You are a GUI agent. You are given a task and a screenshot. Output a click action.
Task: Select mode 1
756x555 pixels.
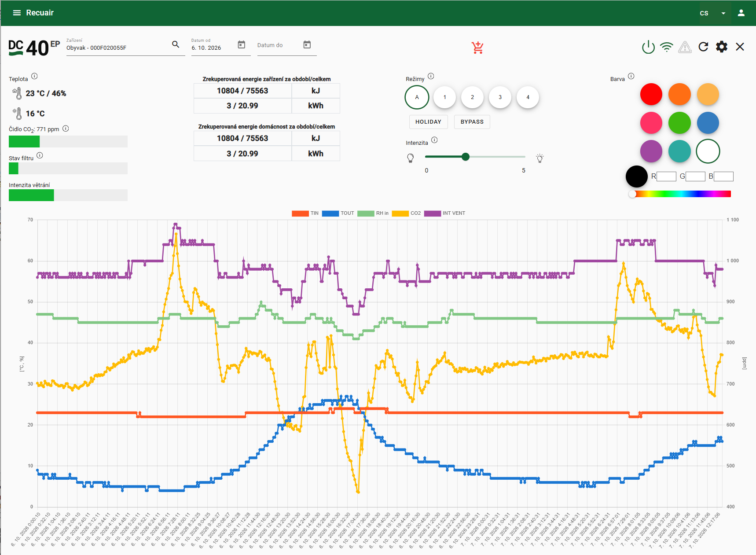444,97
